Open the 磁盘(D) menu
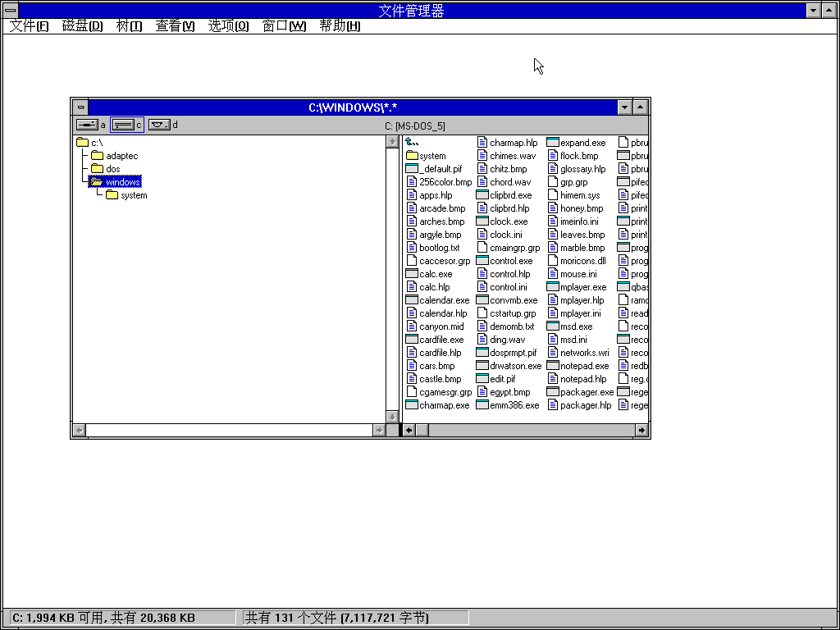840x630 pixels. coord(82,26)
